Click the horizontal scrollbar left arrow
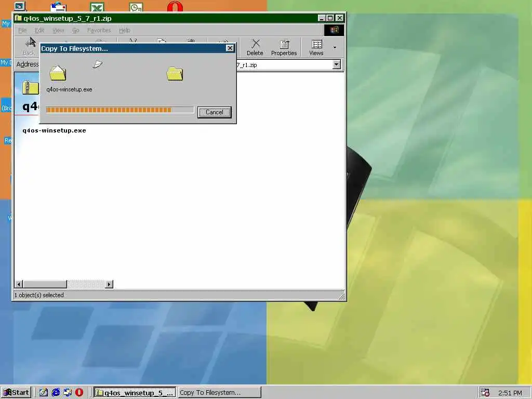532x399 pixels. coord(19,284)
